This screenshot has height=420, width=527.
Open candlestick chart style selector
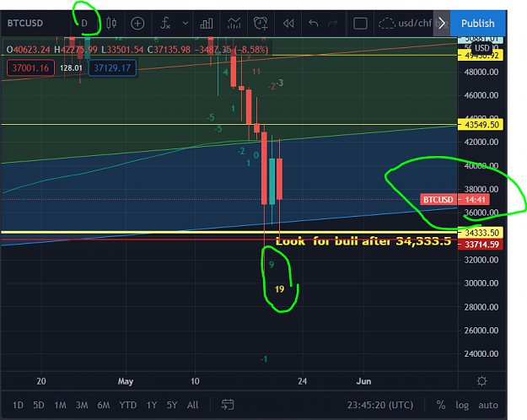111,24
